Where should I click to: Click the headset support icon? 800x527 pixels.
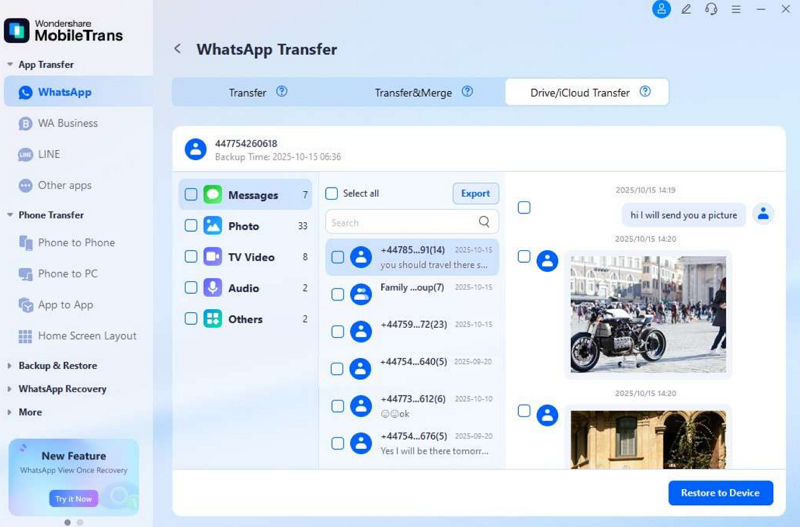coord(711,9)
